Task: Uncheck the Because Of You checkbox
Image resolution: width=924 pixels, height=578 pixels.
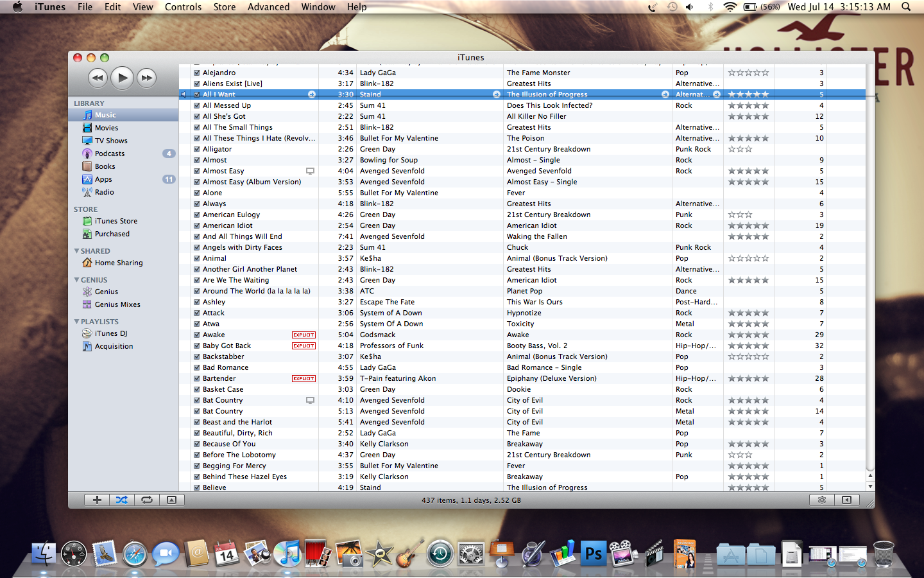Action: 197,444
